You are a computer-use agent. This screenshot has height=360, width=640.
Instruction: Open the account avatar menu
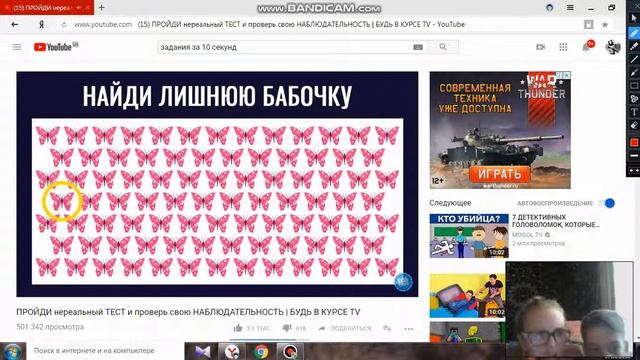pos(613,47)
